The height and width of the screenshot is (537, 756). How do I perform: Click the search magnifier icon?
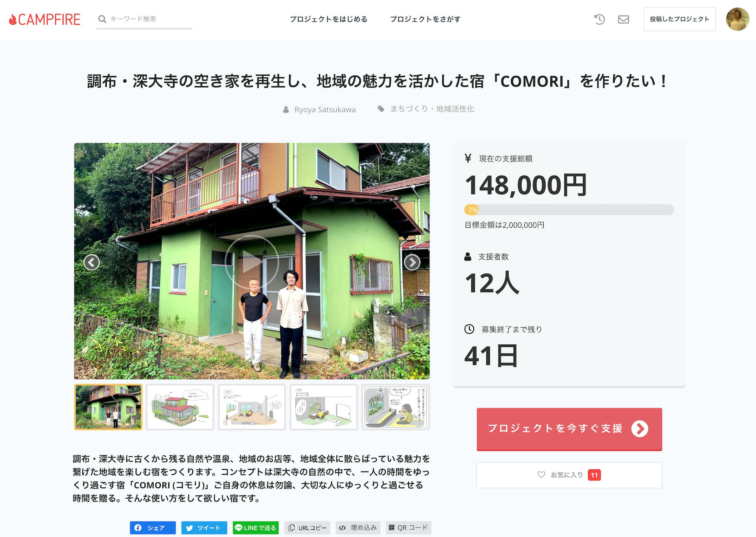pos(102,19)
